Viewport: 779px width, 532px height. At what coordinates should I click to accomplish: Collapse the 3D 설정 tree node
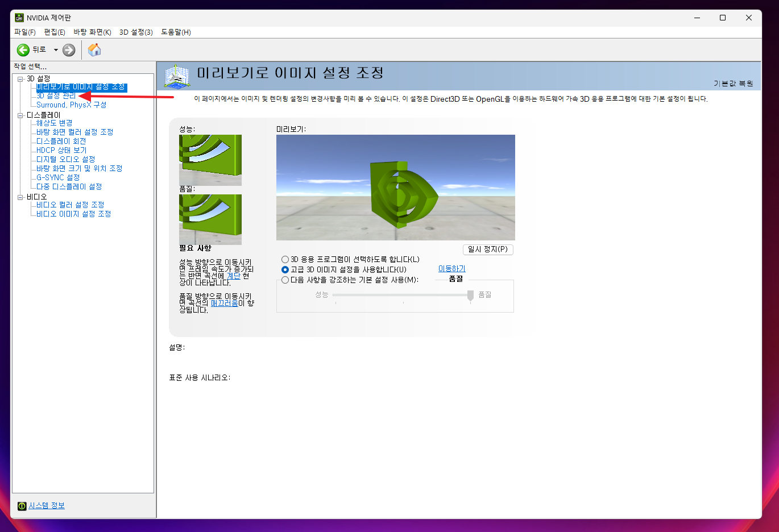(20, 79)
